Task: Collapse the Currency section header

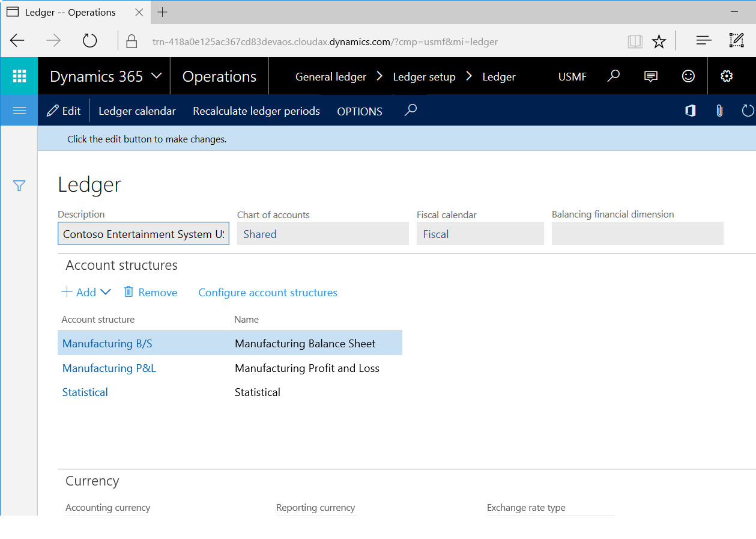Action: [x=92, y=481]
